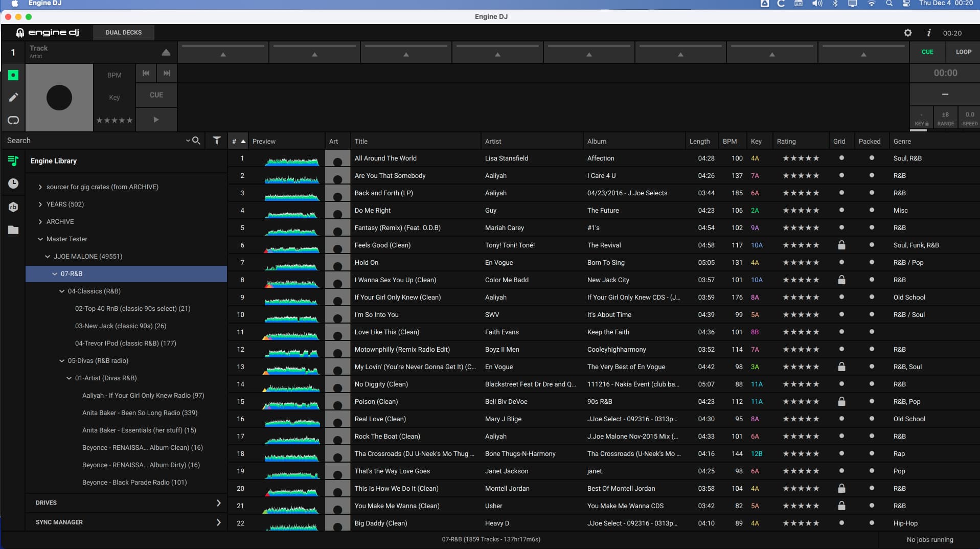Click the pencil edit icon

(13, 97)
